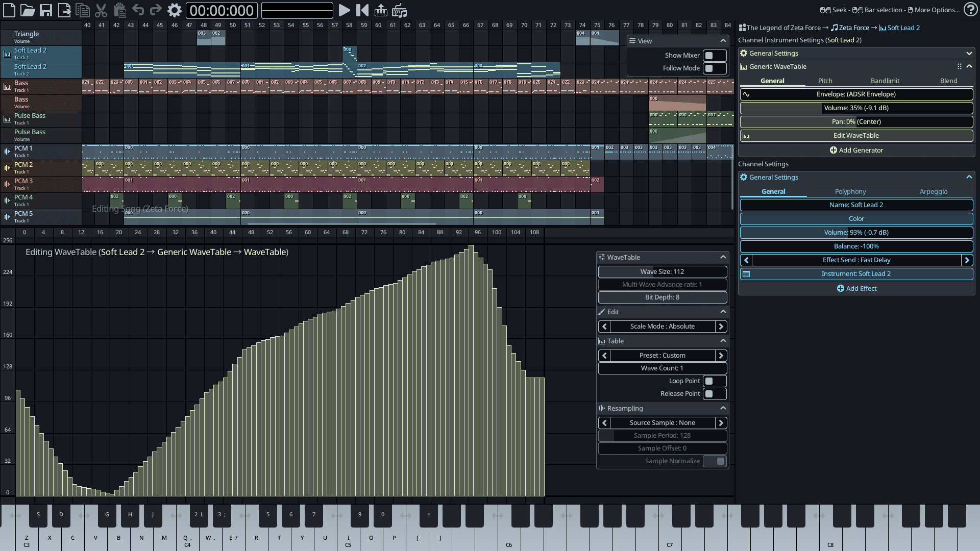
Task: Click the new file icon
Action: pos(9,10)
